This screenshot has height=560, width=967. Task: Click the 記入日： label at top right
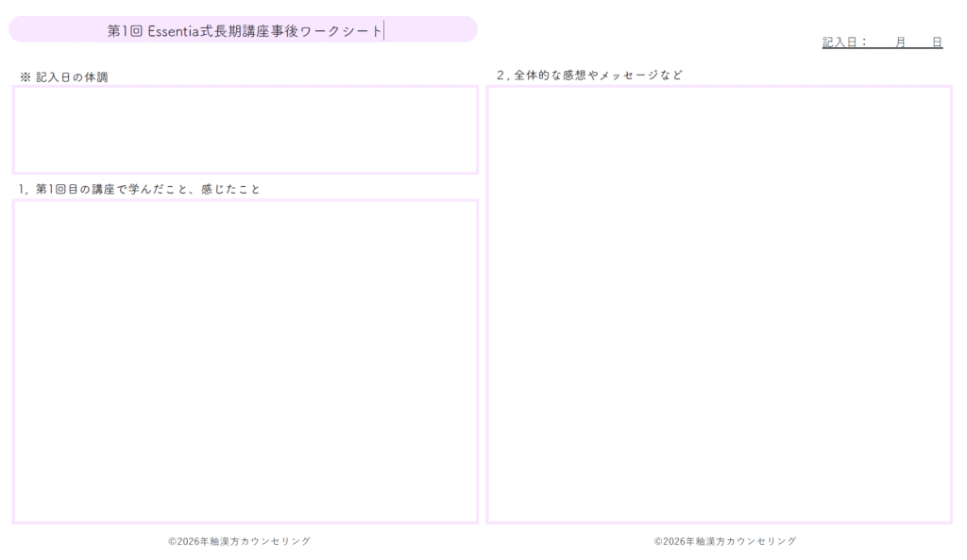point(844,42)
